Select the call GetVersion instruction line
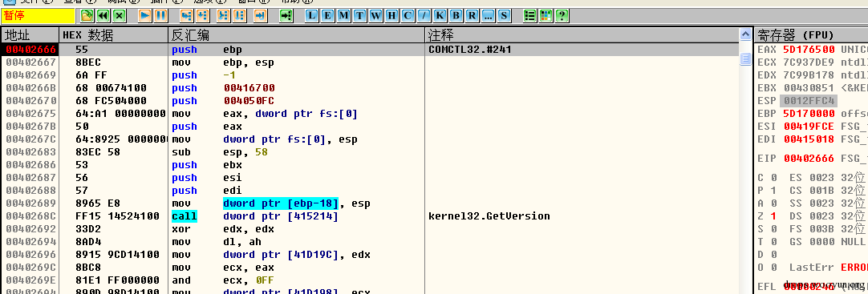Image resolution: width=868 pixels, height=294 pixels. coord(371,216)
